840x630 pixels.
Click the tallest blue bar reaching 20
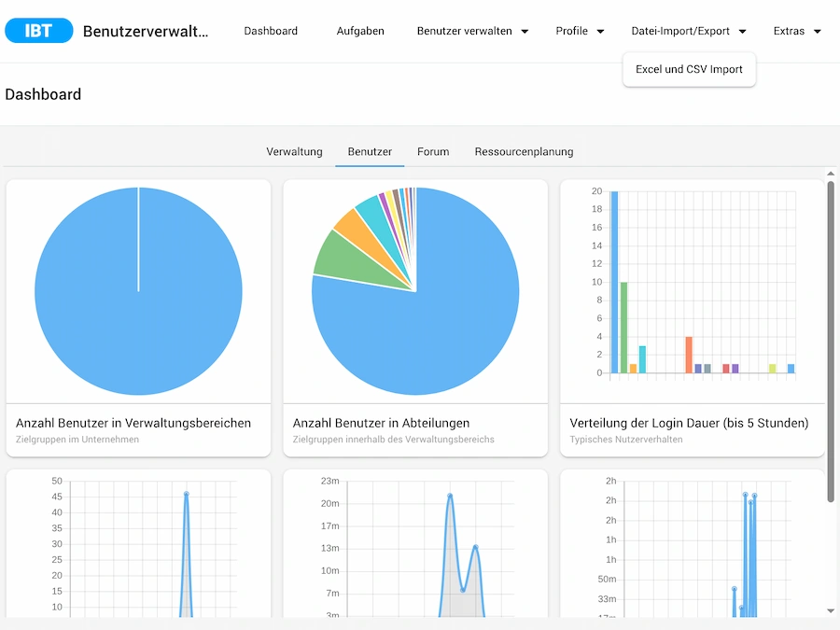pyautogui.click(x=614, y=282)
